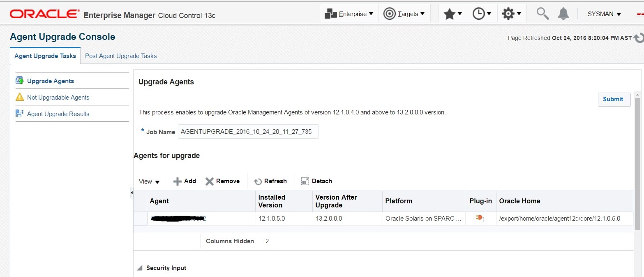
Task: Open Not Upgradable Agents page
Action: click(58, 98)
